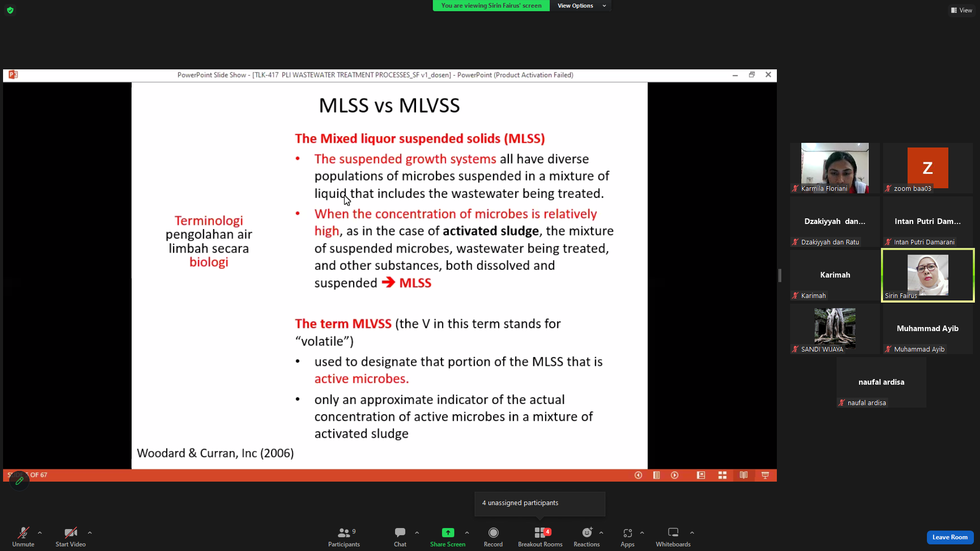The width and height of the screenshot is (980, 551).
Task: Click the PowerPoint app icon in title bar
Action: click(13, 75)
